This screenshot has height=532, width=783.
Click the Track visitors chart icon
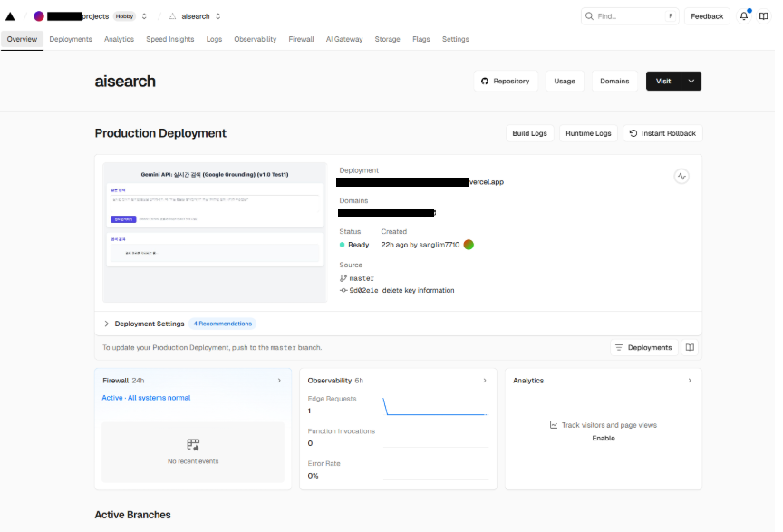pyautogui.click(x=554, y=425)
